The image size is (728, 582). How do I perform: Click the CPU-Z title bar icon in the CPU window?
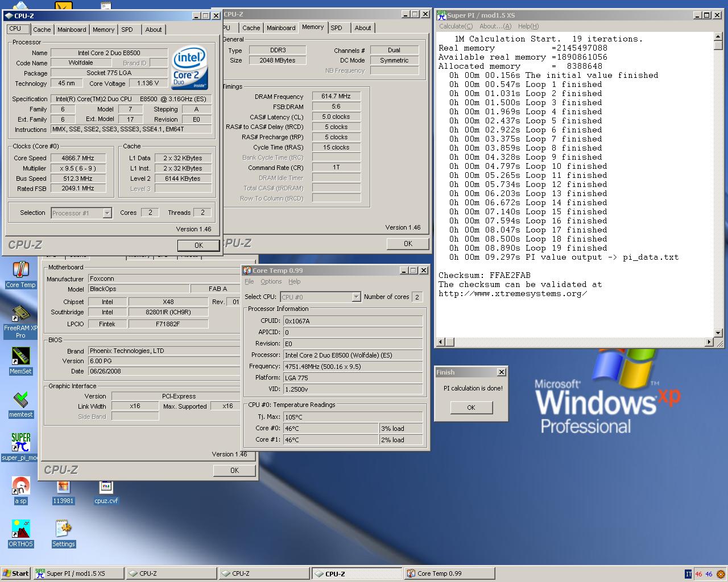point(10,16)
